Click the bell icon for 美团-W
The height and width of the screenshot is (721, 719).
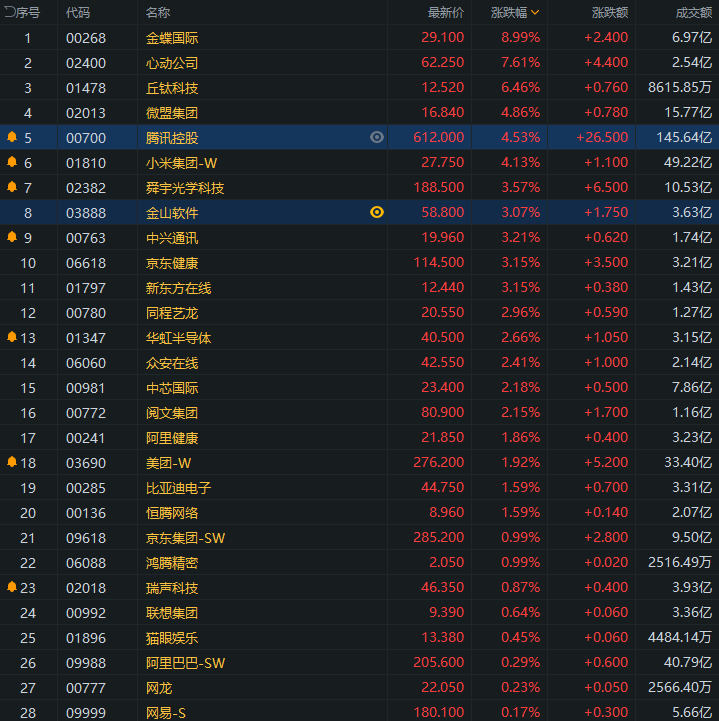(12, 462)
